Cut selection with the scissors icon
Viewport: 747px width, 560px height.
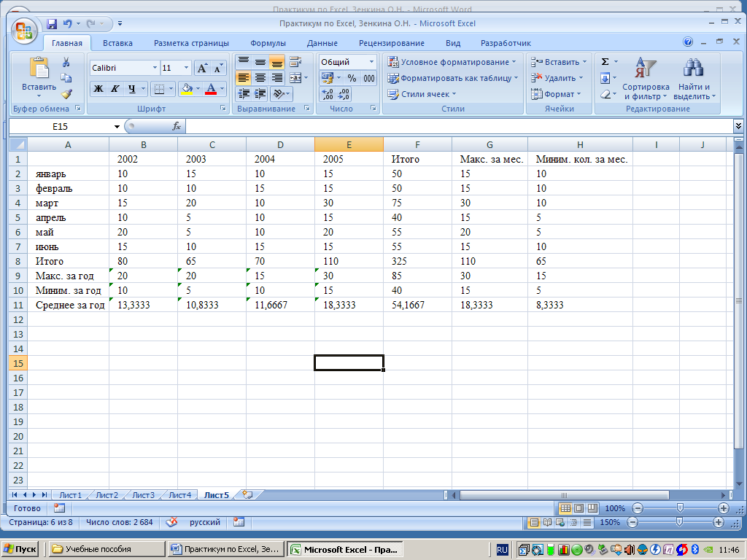(66, 63)
